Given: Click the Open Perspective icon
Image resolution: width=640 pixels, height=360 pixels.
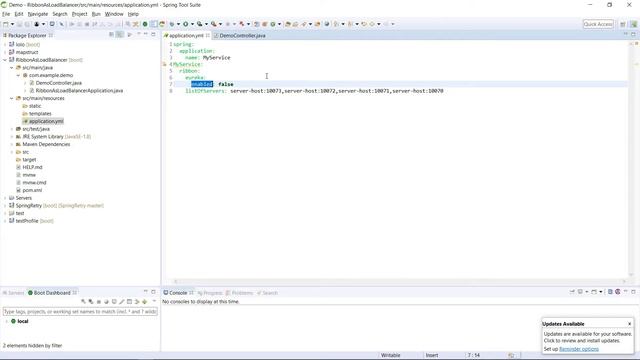Looking at the screenshot, I should click(x=623, y=24).
